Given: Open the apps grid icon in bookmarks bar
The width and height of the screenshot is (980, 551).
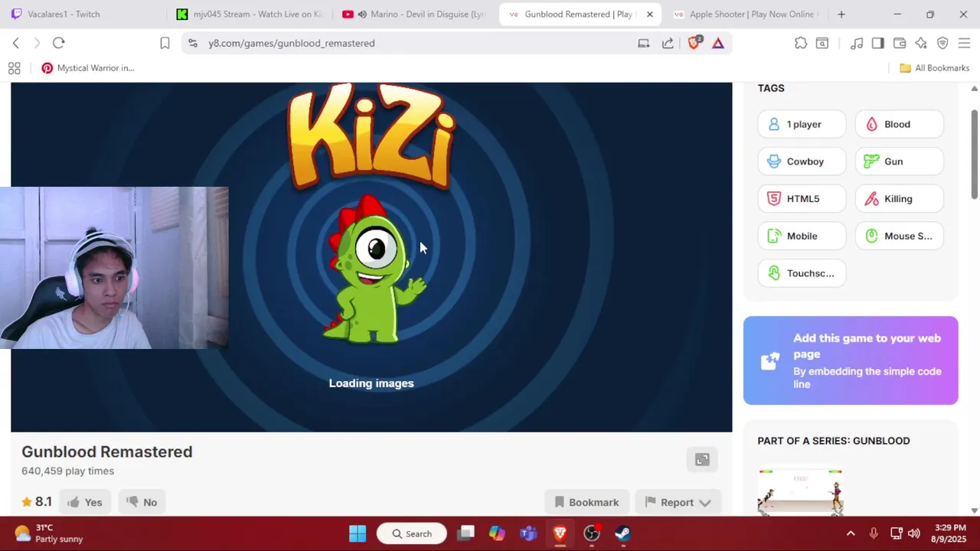Looking at the screenshot, I should [14, 68].
